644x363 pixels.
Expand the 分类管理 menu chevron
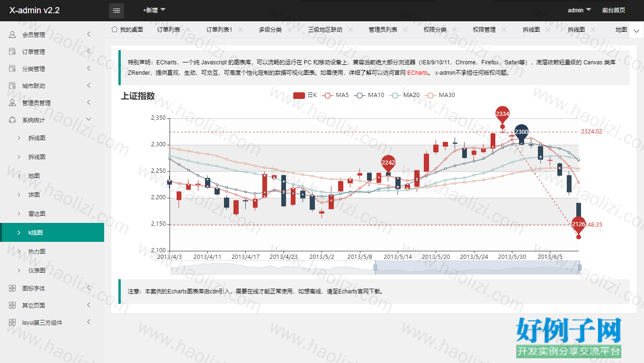click(89, 69)
